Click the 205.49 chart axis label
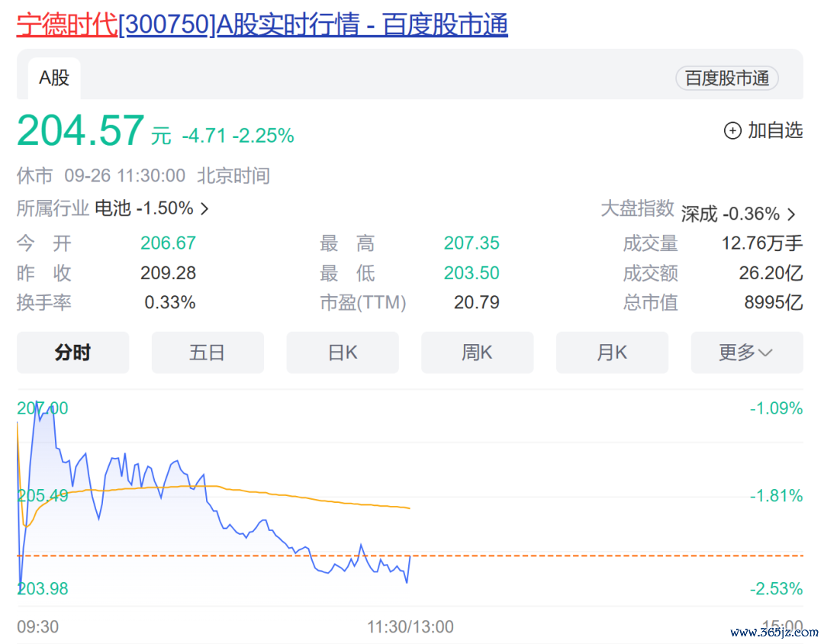 pos(43,495)
